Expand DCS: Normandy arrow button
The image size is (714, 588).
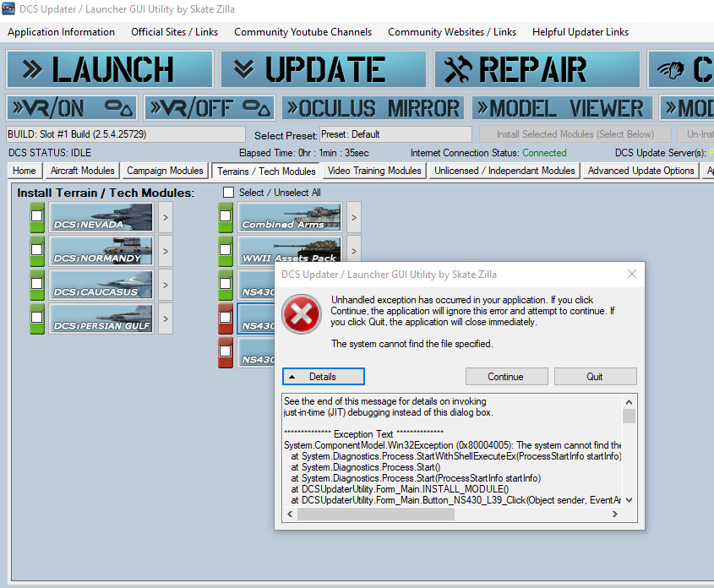point(166,251)
